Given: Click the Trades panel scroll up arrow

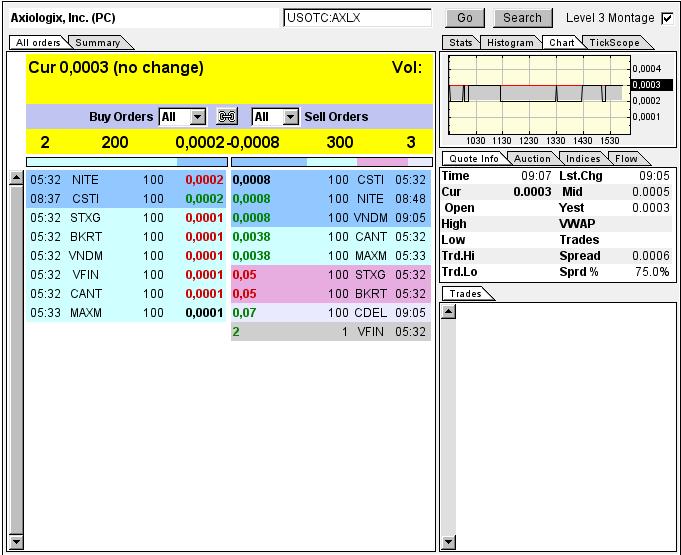Looking at the screenshot, I should [448, 311].
